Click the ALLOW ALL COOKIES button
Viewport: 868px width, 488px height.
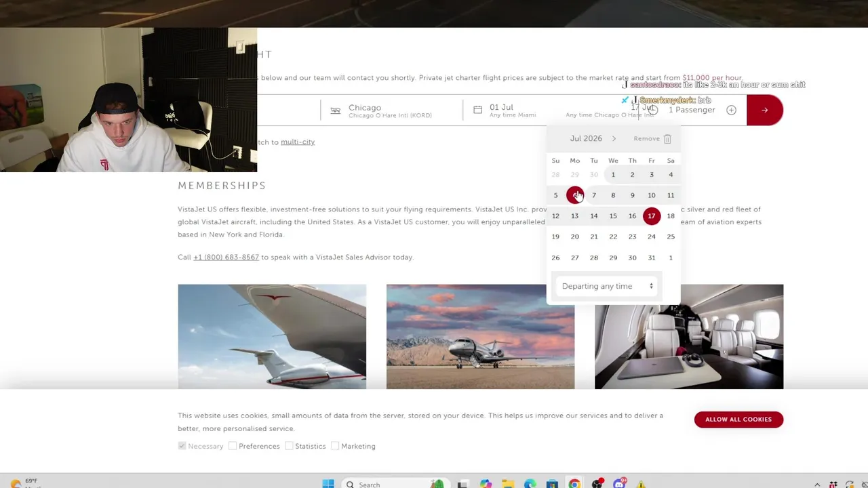(x=738, y=420)
